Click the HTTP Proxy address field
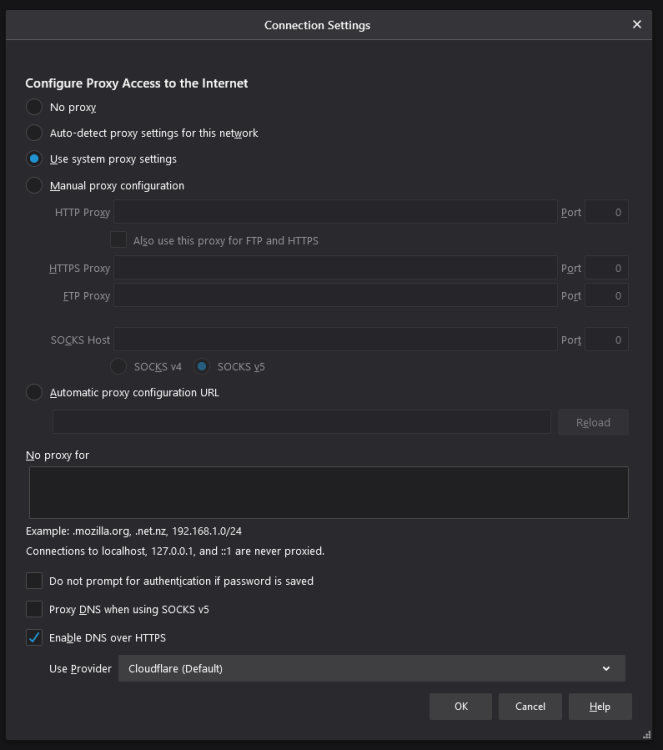Screen dimensions: 663x750 coord(335,212)
